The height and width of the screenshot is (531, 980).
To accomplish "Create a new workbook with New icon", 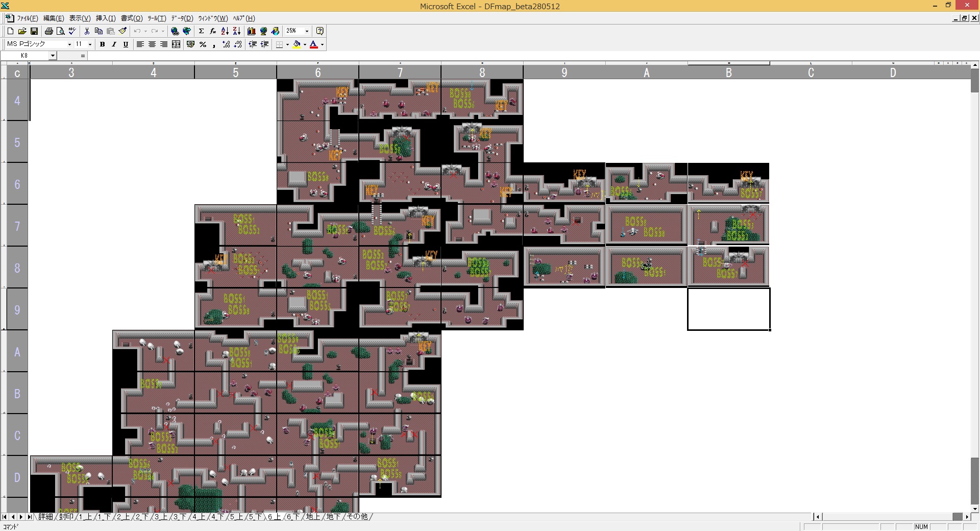I will coord(10,31).
